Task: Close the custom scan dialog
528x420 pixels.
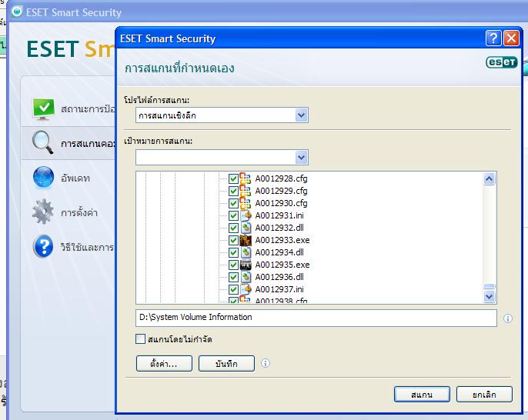Action: click(511, 38)
